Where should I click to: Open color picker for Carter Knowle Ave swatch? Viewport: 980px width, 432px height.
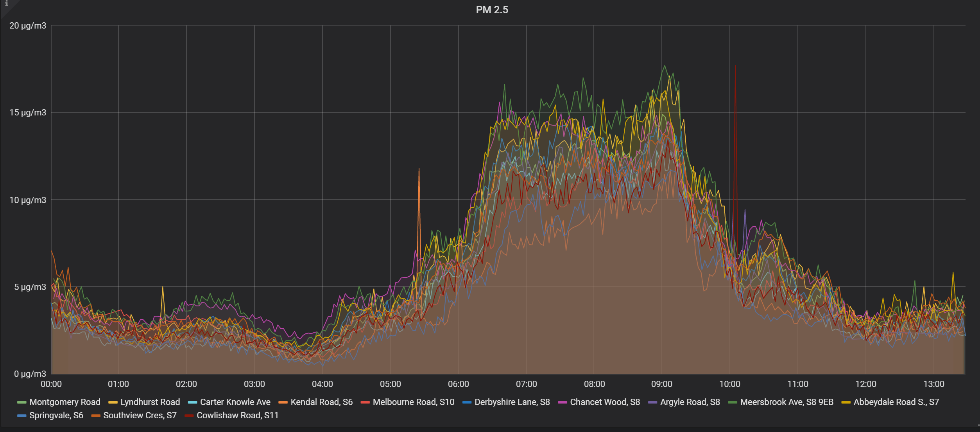[193, 402]
